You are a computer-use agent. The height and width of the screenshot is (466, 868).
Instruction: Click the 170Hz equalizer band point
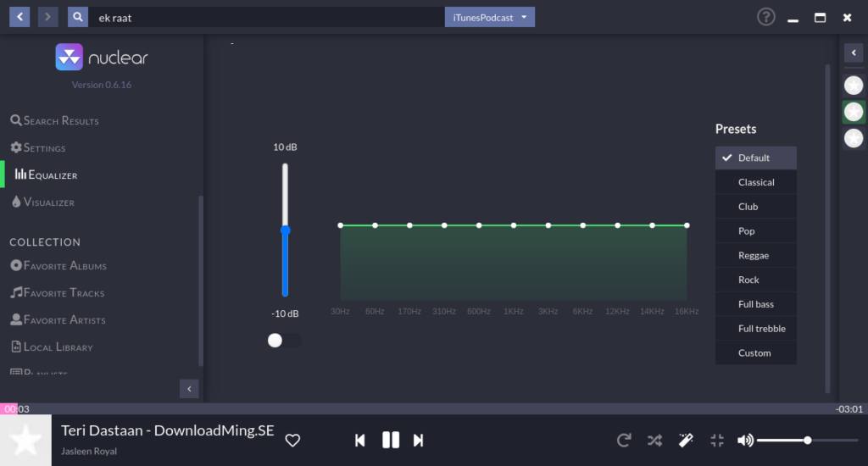(409, 225)
